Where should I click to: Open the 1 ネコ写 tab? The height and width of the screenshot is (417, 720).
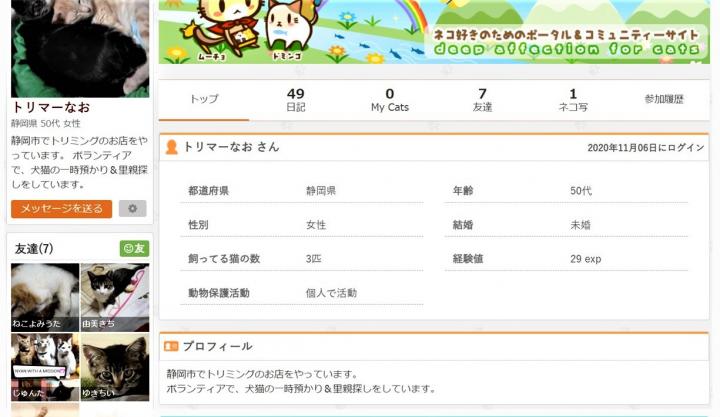click(x=573, y=100)
